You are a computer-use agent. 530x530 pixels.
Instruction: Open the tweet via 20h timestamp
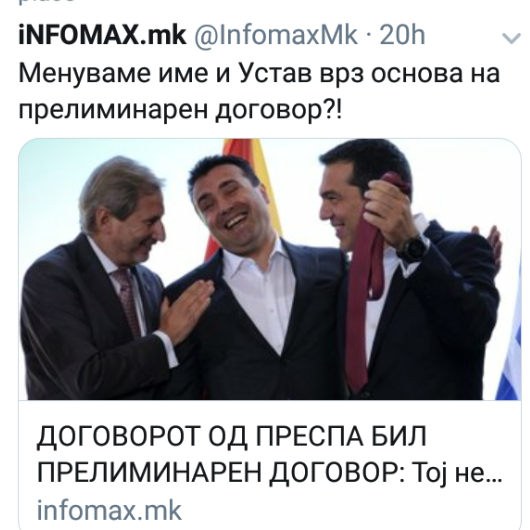(x=402, y=35)
